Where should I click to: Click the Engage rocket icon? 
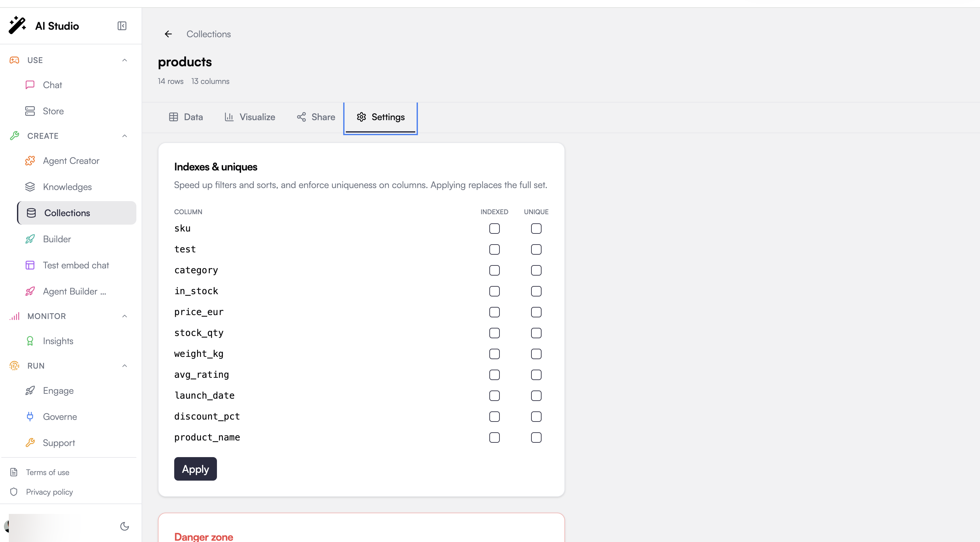(x=30, y=391)
